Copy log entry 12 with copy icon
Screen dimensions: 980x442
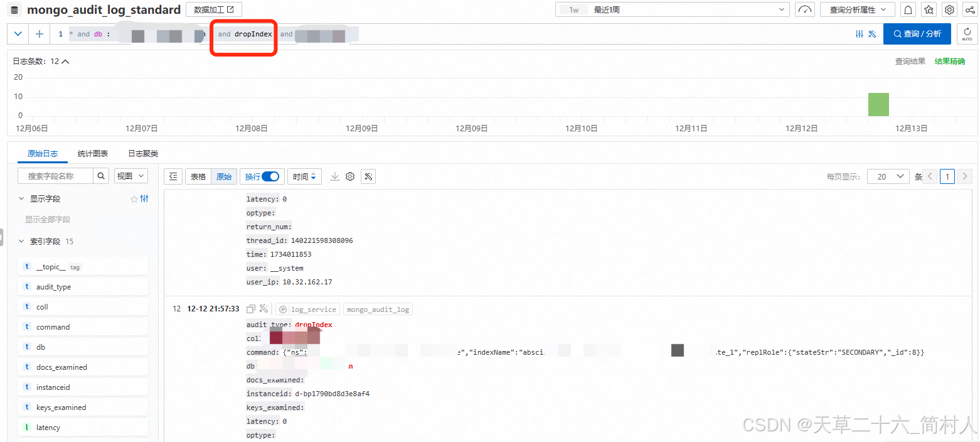coord(251,309)
